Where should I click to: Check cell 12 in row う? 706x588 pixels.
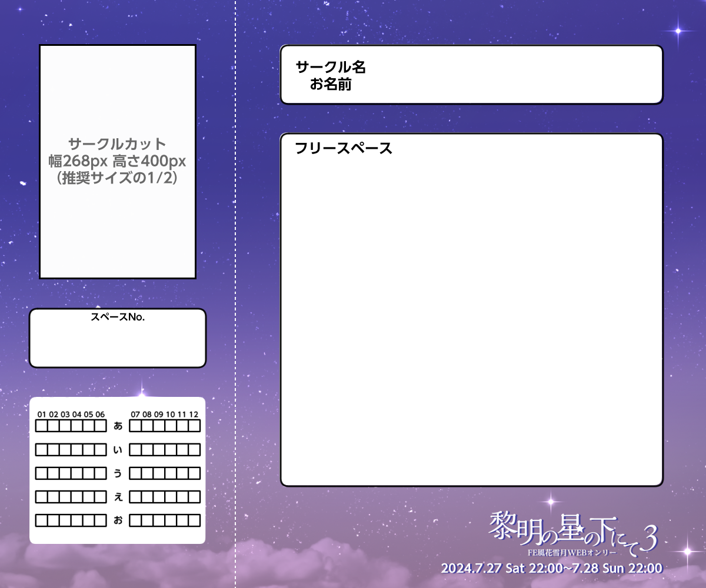195,473
